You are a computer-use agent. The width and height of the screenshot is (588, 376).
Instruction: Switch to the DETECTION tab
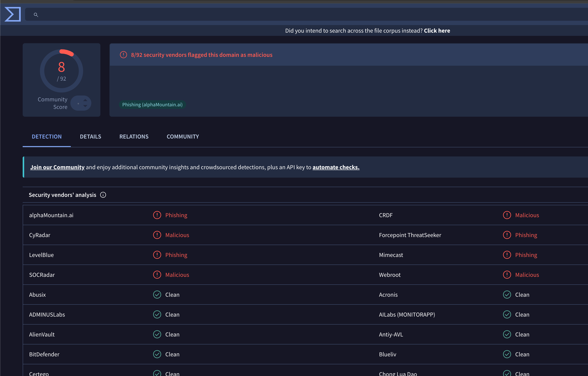pos(47,136)
